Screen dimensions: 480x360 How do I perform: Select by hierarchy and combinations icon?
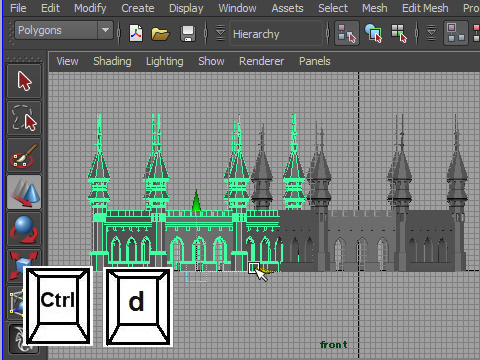(x=347, y=33)
